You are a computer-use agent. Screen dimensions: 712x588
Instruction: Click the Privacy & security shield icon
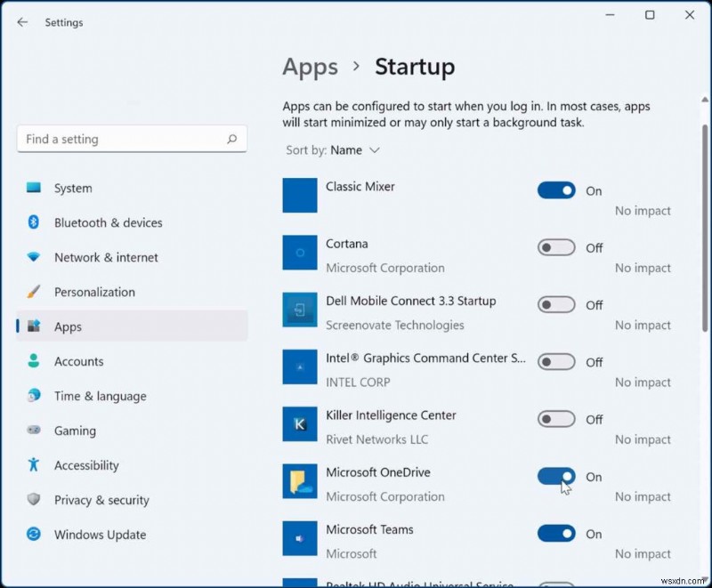tap(32, 500)
